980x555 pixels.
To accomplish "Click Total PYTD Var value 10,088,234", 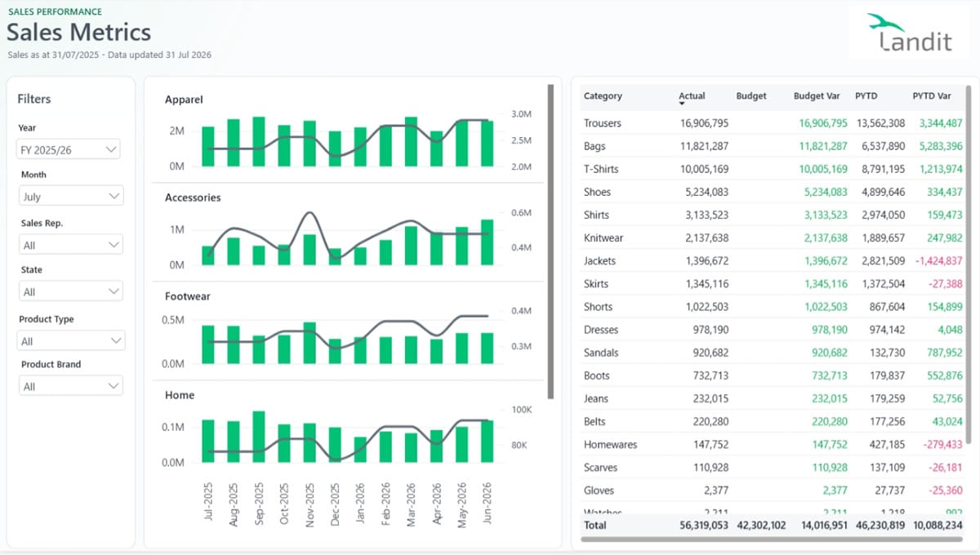I will click(x=938, y=526).
